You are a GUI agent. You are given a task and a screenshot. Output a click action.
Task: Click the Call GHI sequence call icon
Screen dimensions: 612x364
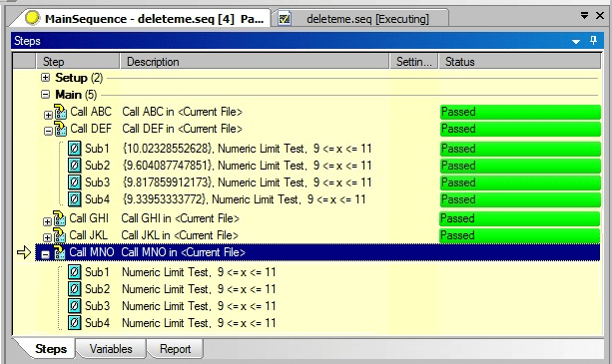coord(59,218)
